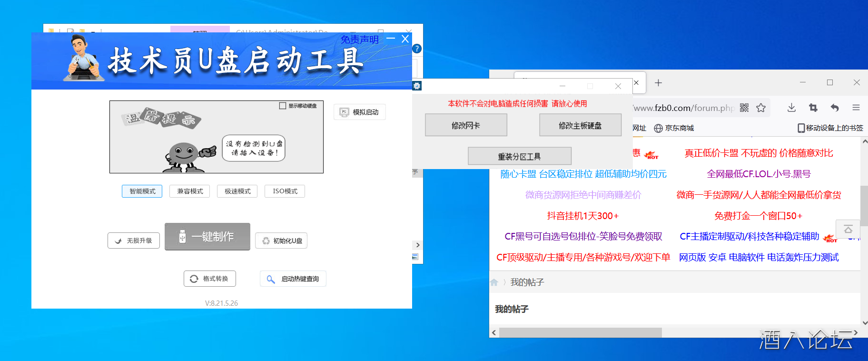Open link 全网最低CF.LOL.小号.黑号

[x=759, y=174]
